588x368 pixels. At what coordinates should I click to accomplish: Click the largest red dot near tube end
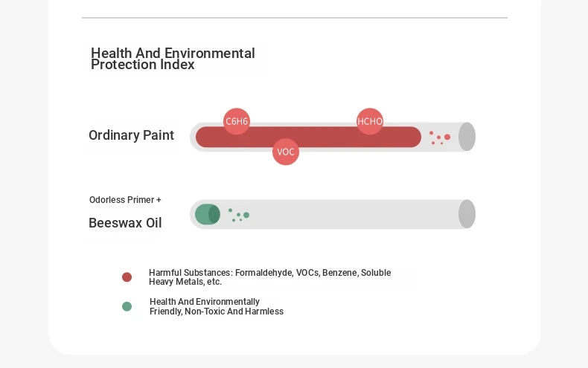click(447, 137)
